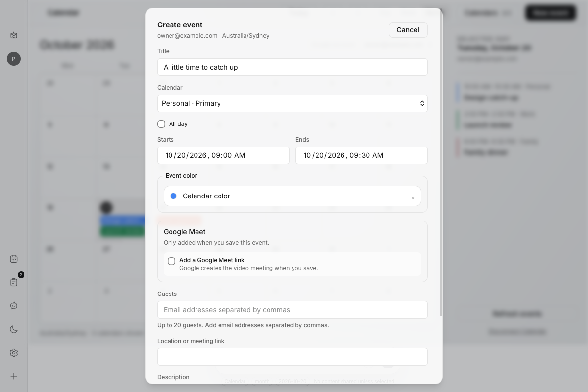Image resolution: width=588 pixels, height=392 pixels.
Task: Open the calendar icon in the sidebar
Action: coord(14,259)
